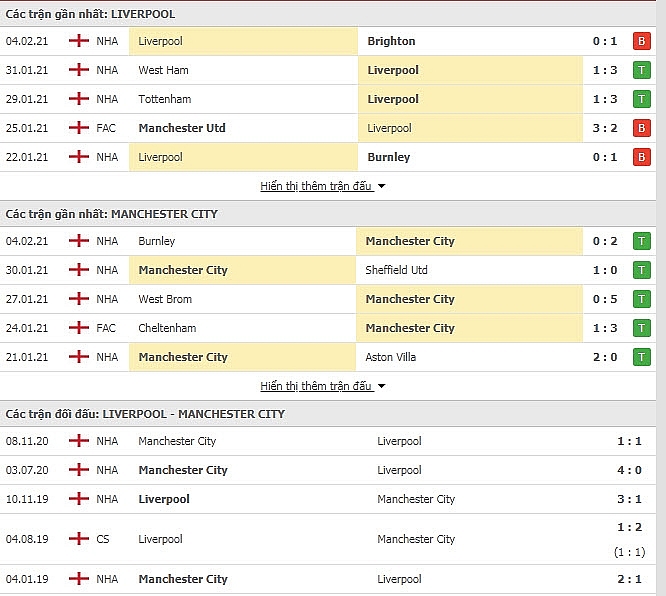666x596 pixels.
Task: Click green T badge on Aston Villa row
Action: [x=641, y=357]
